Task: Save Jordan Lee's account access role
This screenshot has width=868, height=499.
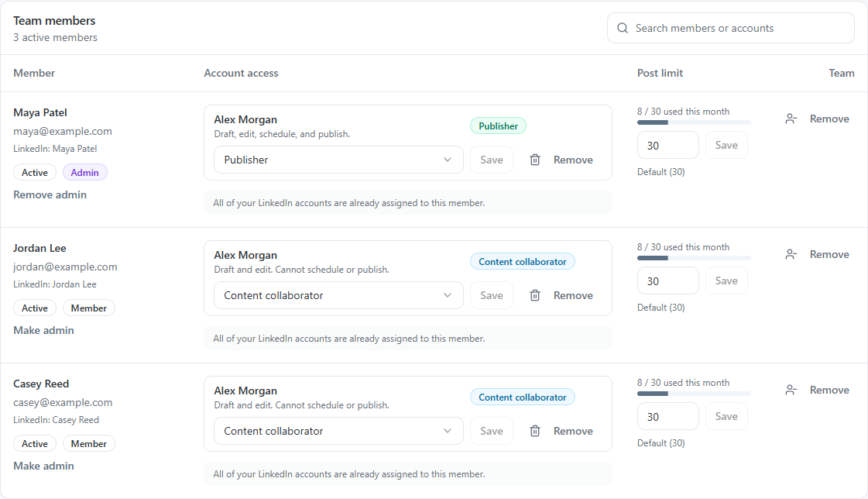Action: tap(492, 295)
